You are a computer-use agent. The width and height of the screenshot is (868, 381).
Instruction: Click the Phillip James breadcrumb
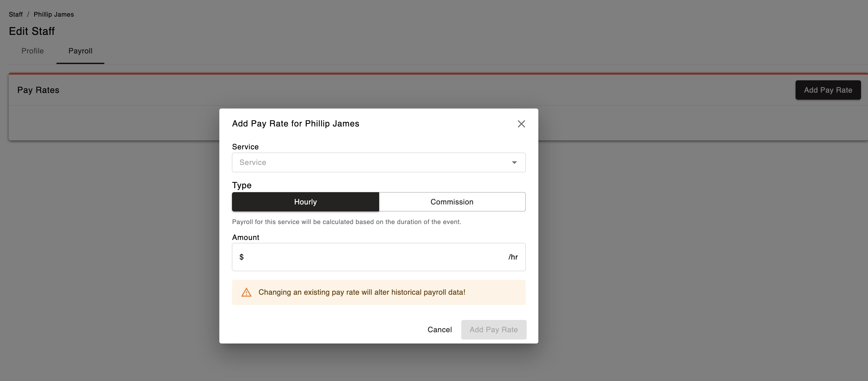pyautogui.click(x=54, y=15)
